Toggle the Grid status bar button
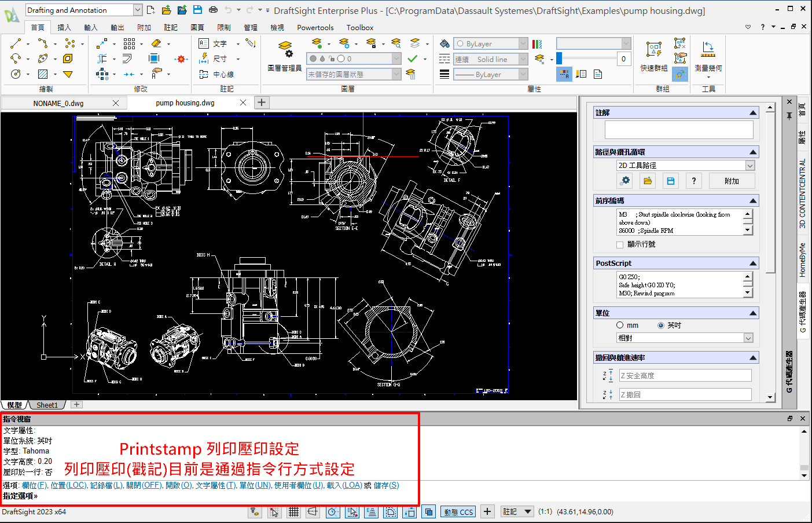Screen dimensions: 812x523 (293, 511)
